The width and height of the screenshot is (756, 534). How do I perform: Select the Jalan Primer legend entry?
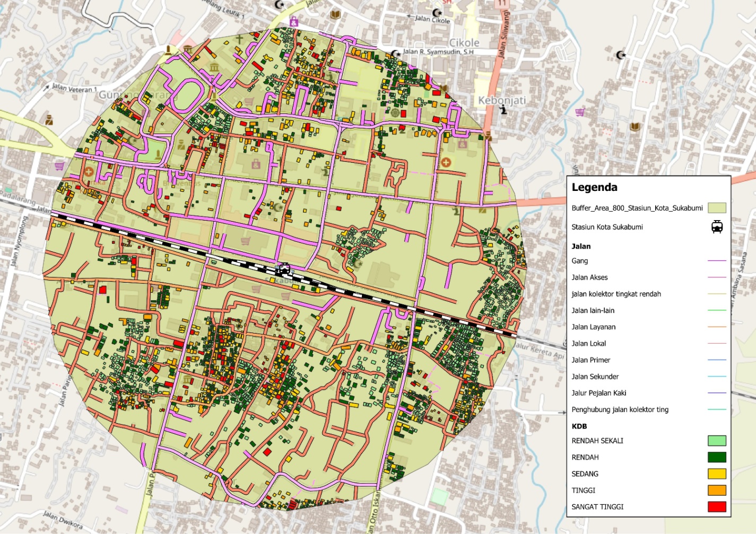(590, 360)
